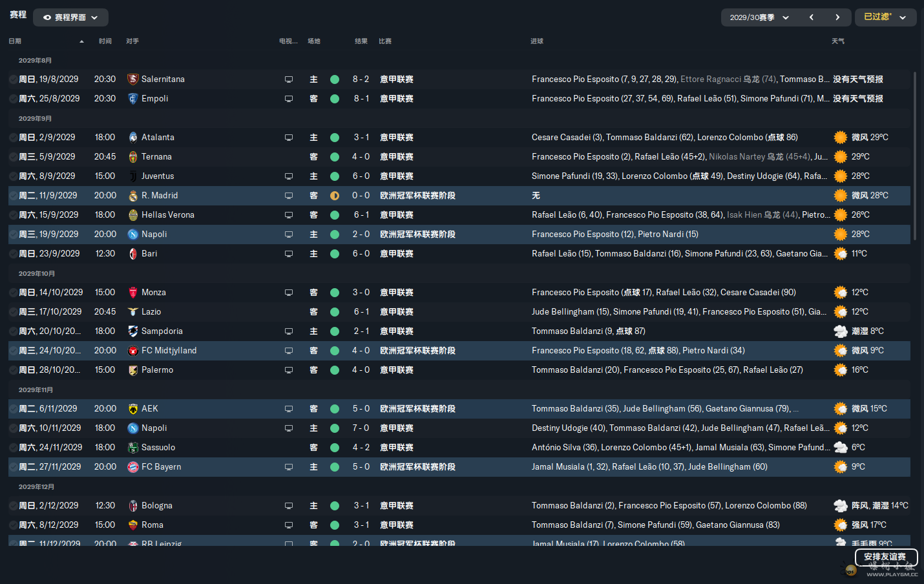Screen dimensions: 924x584
Task: Click Ternana club badge icon
Action: pyautogui.click(x=133, y=157)
